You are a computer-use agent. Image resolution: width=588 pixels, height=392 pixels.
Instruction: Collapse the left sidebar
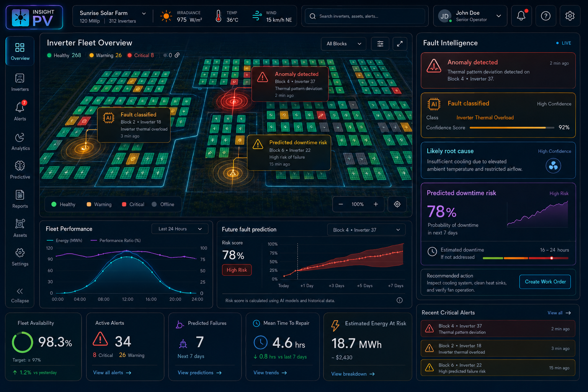[20, 295]
